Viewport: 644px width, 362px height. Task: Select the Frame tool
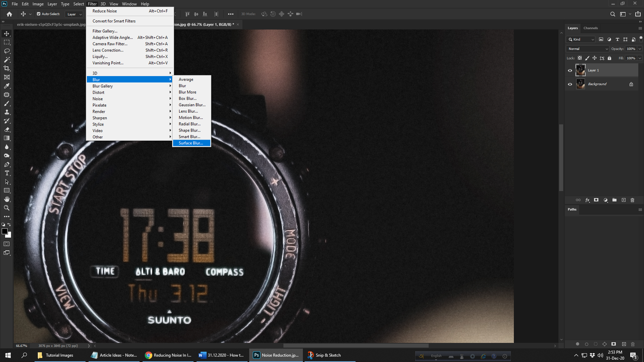coord(7,77)
